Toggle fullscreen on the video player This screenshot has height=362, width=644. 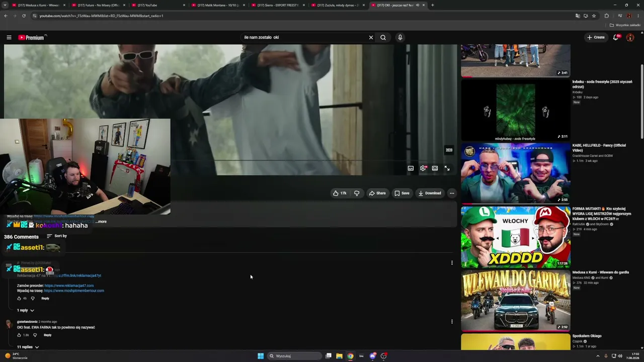click(447, 168)
